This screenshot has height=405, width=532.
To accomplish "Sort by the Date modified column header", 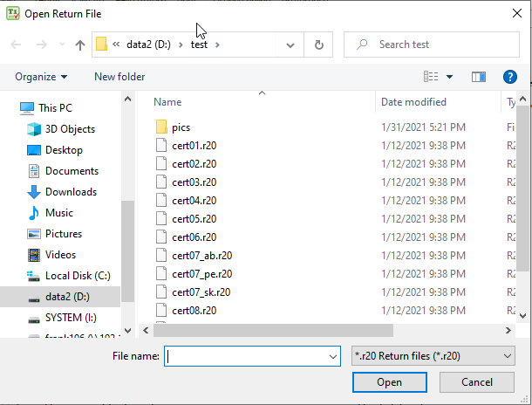I will pos(413,102).
